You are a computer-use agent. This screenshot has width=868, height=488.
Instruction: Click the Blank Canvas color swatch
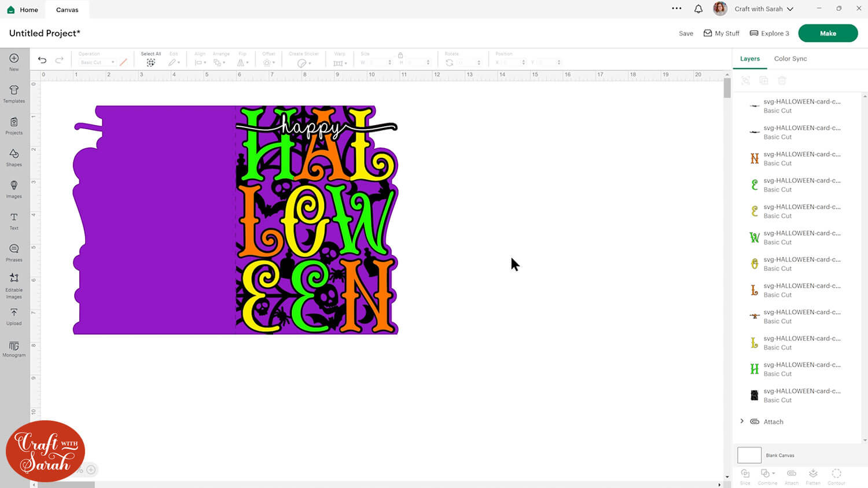point(749,455)
